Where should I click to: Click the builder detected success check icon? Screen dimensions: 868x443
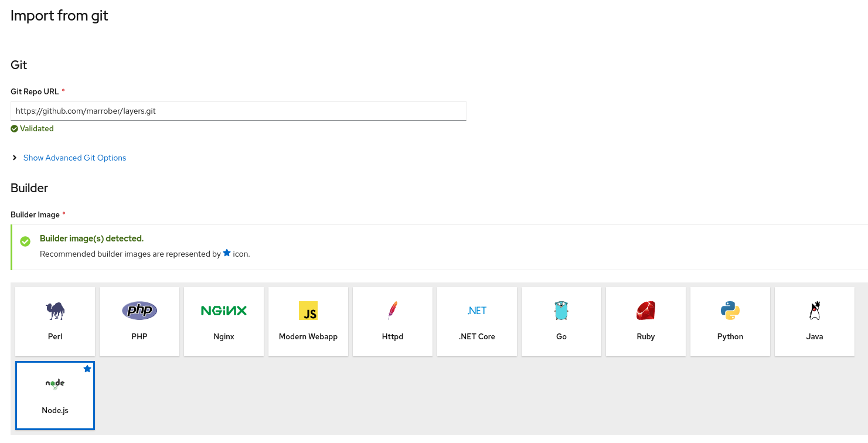(x=25, y=241)
